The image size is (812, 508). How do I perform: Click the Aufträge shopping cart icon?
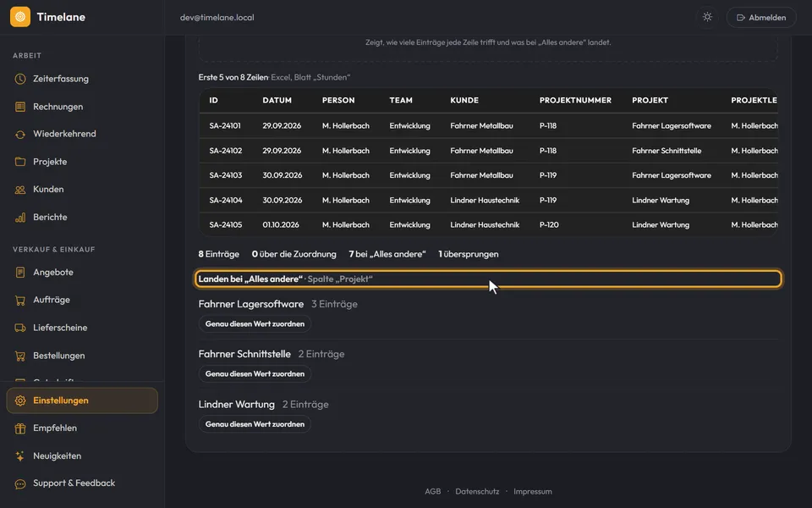click(20, 300)
